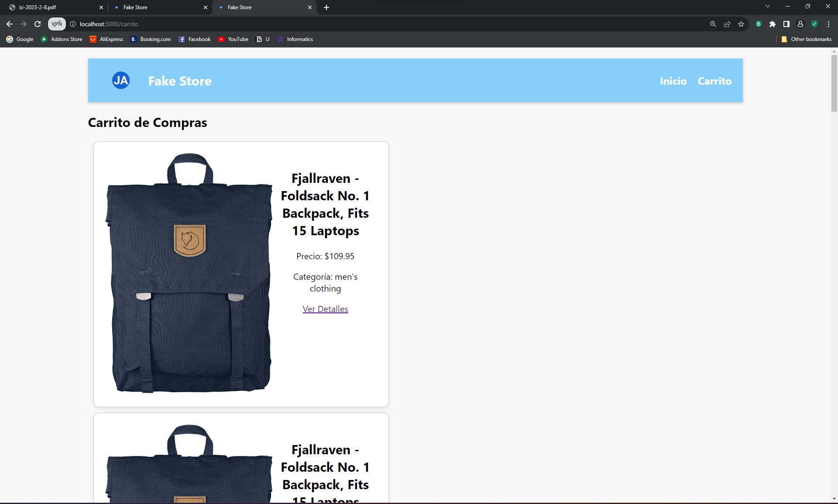Open the Other bookmarks folder
Viewport: 838px width, 504px height.
tap(806, 39)
